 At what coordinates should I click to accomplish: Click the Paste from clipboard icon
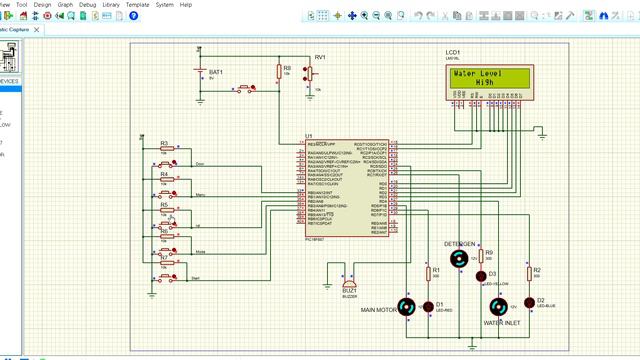[x=469, y=16]
